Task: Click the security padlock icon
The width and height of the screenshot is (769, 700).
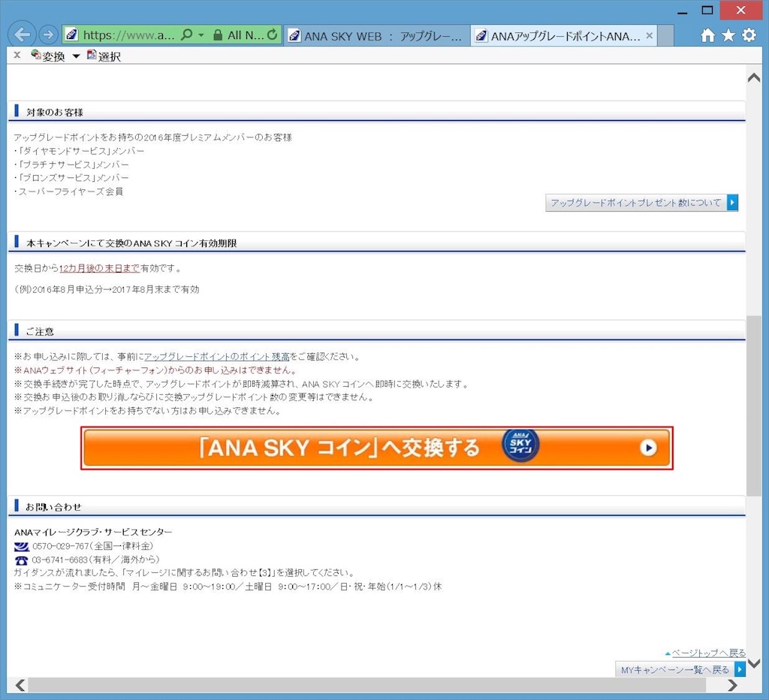Action: (219, 35)
